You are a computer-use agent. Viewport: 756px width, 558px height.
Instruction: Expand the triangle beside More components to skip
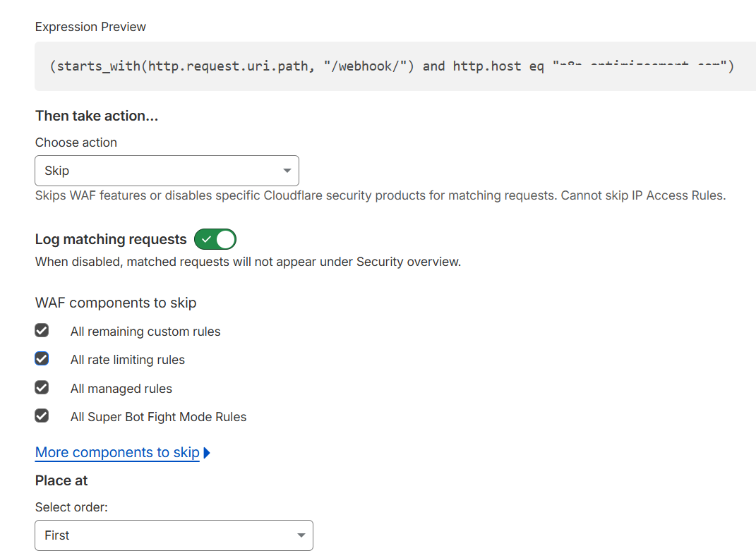(x=207, y=453)
